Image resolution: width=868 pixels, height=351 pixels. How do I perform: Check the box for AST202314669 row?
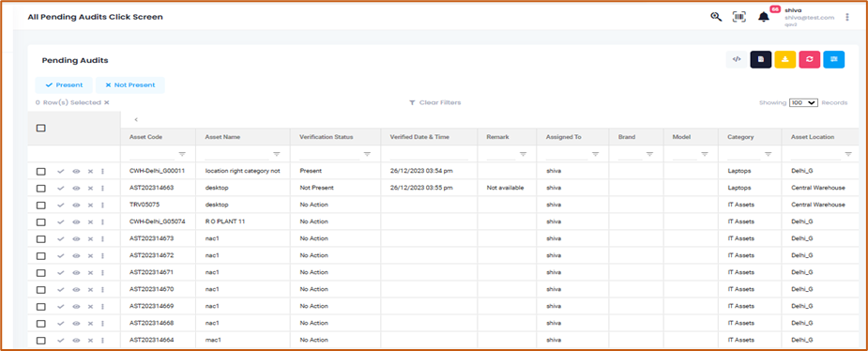[x=41, y=306]
